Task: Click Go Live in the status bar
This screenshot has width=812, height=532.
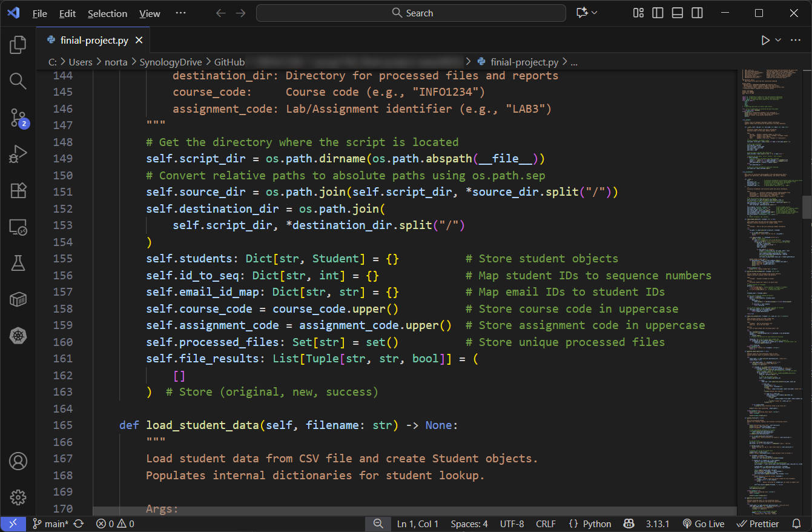Action: coord(704,524)
